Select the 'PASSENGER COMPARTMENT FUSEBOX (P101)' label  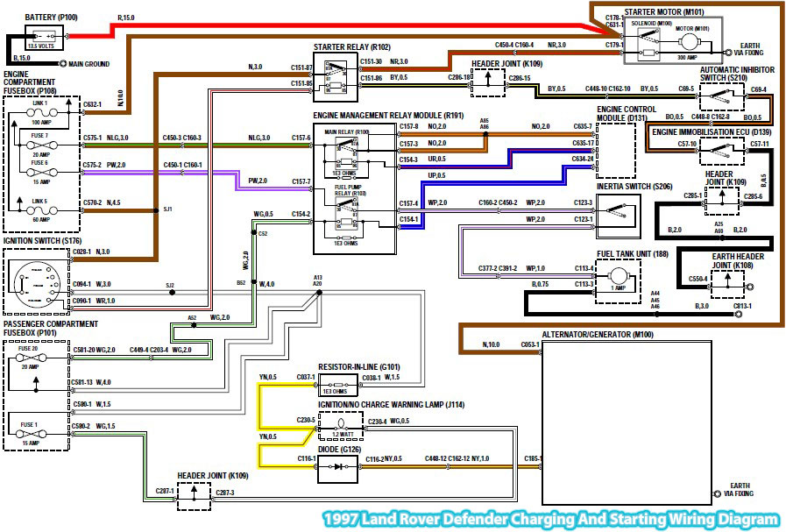pyautogui.click(x=51, y=329)
